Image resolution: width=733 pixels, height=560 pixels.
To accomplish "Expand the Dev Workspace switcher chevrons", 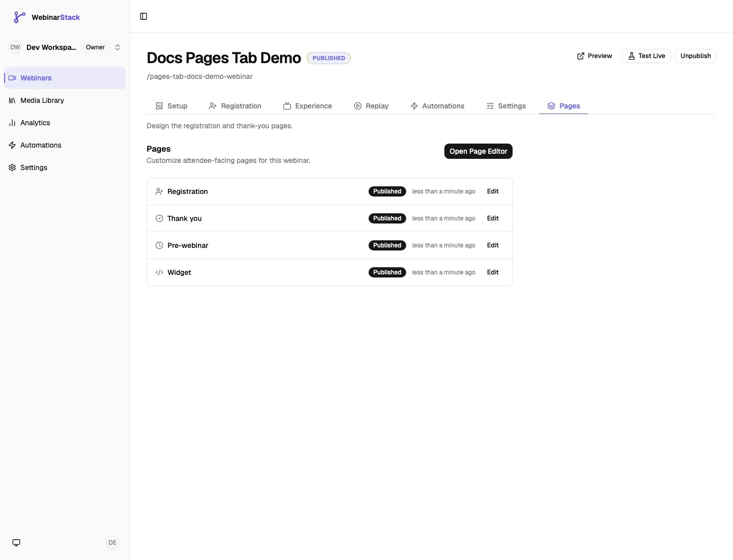I will point(118,47).
